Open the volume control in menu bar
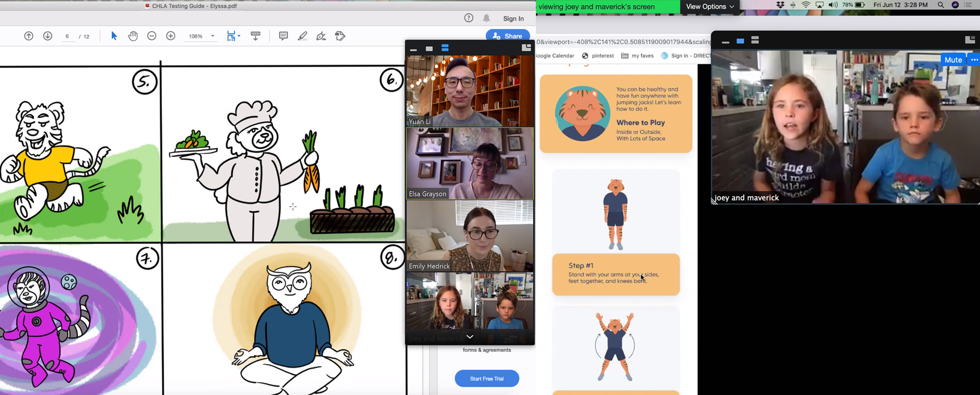The height and width of the screenshot is (395, 980). pos(833,5)
